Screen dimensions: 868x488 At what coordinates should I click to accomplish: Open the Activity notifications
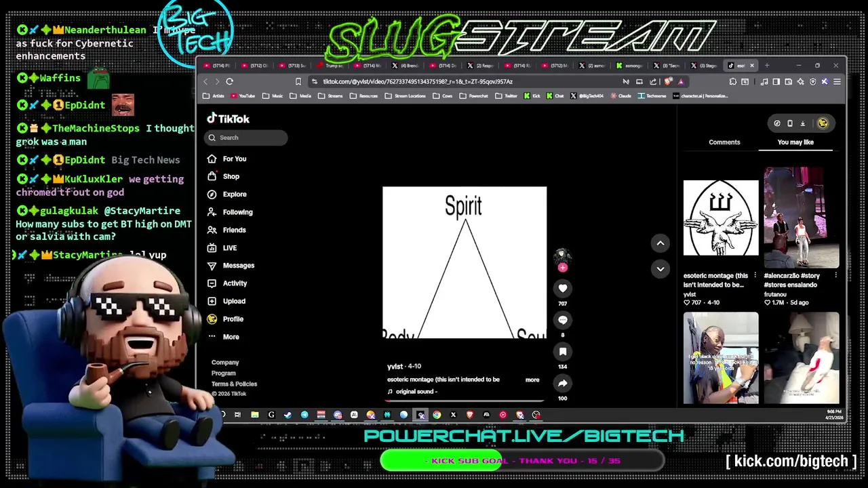(x=227, y=283)
